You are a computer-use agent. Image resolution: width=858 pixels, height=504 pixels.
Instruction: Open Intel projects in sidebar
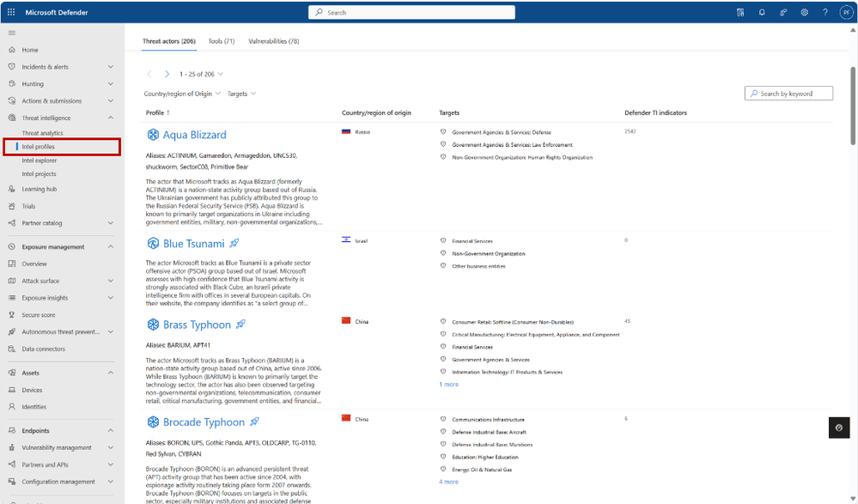tap(39, 174)
